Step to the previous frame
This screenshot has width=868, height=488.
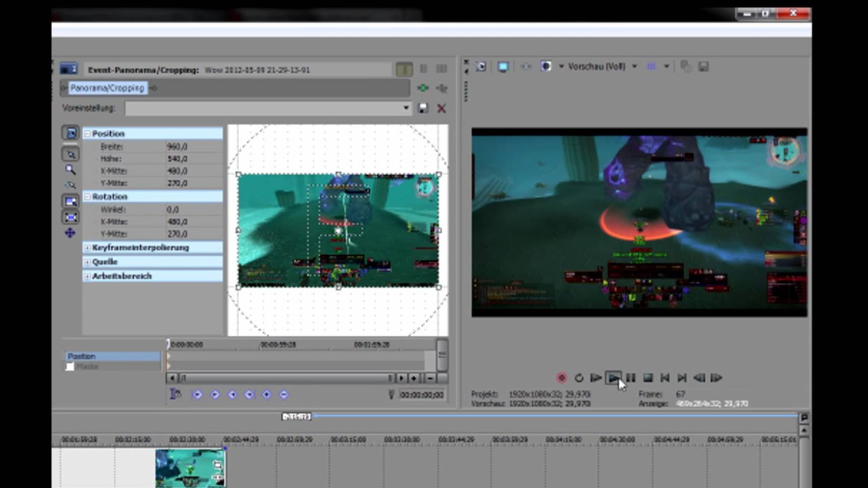[699, 378]
